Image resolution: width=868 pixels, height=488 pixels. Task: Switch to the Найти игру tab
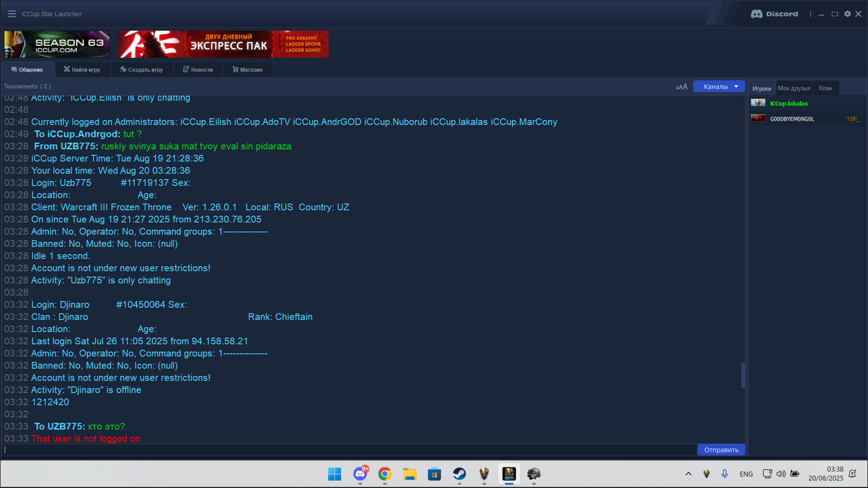click(x=82, y=70)
